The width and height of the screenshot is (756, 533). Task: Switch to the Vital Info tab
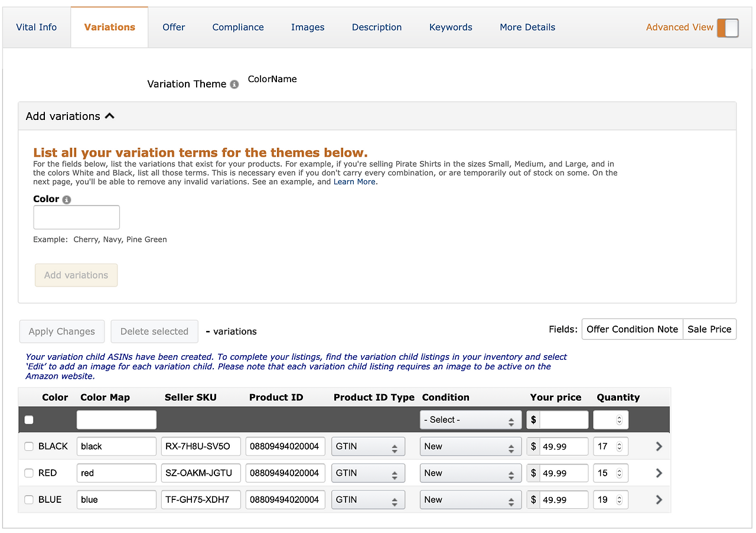[37, 27]
